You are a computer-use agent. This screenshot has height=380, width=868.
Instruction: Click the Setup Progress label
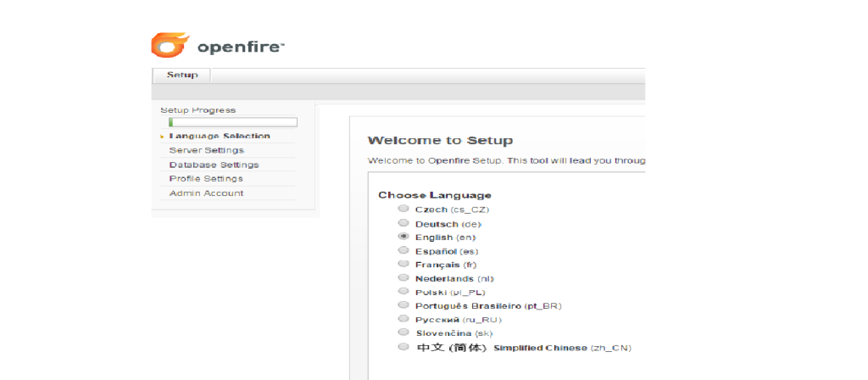pos(198,110)
